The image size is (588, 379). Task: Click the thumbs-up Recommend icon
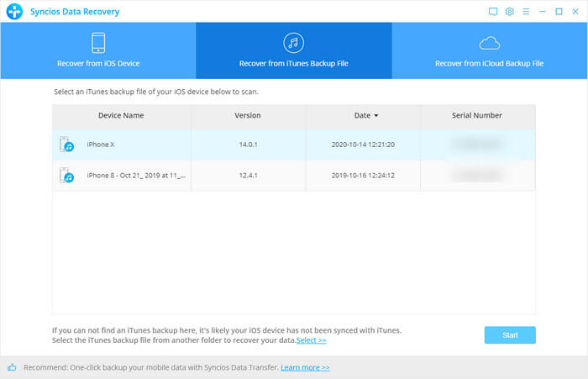point(12,367)
